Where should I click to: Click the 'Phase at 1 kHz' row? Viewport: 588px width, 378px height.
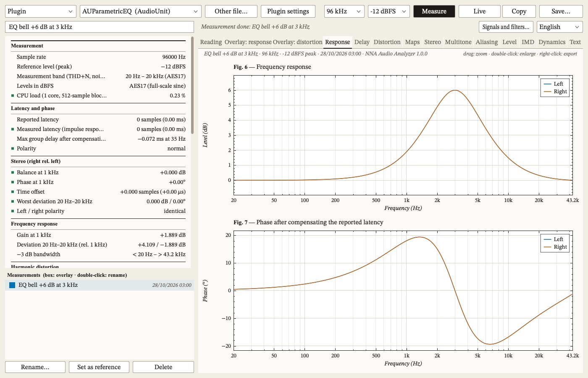[98, 182]
